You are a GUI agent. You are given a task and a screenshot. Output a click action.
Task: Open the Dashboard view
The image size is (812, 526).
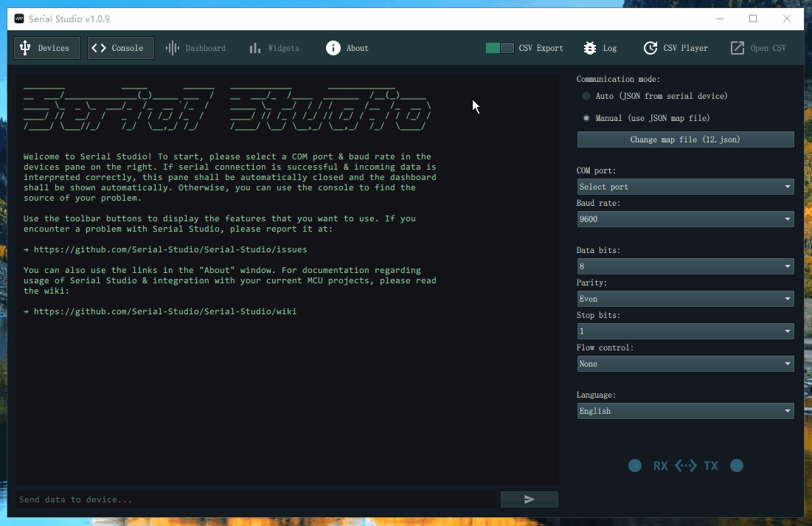point(195,47)
